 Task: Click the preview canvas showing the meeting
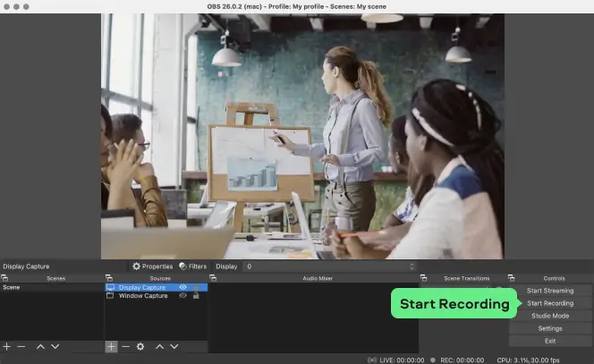302,136
